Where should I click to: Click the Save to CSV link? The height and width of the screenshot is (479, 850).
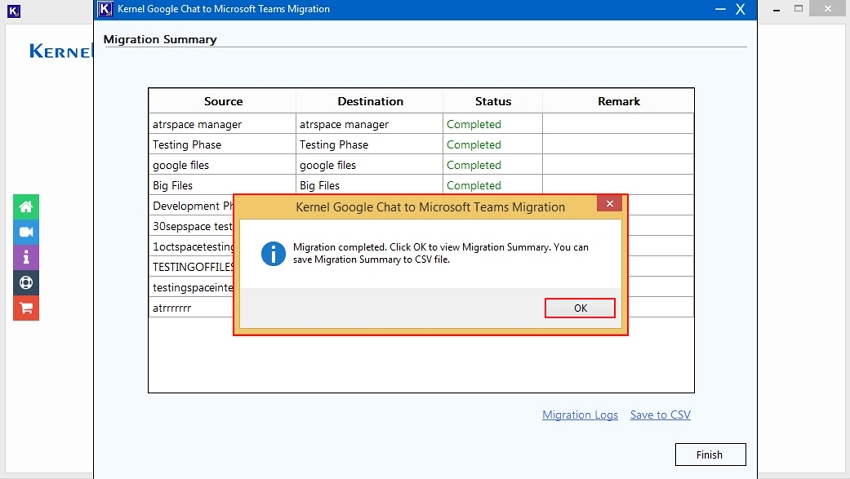click(x=660, y=415)
